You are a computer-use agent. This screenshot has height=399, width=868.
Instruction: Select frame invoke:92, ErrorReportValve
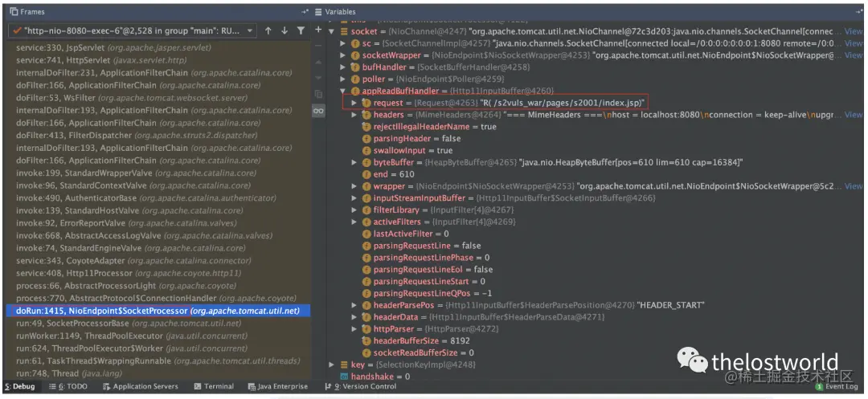[158, 223]
